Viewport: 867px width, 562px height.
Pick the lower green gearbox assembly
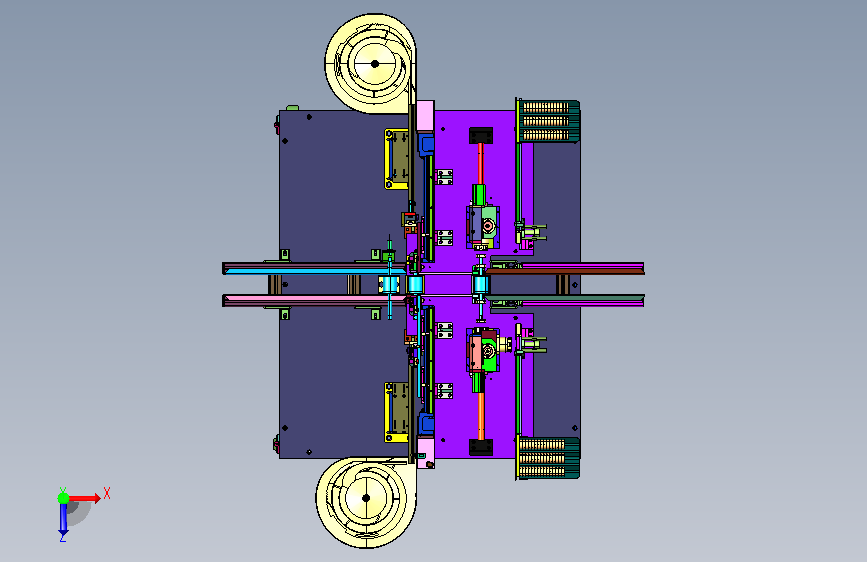click(483, 350)
